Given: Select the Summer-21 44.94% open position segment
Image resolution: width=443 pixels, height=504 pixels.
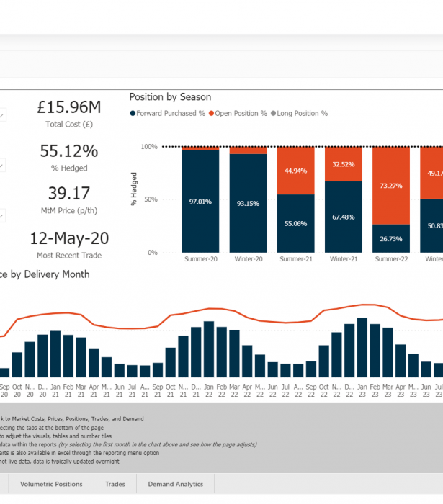Looking at the screenshot, I should click(295, 171).
